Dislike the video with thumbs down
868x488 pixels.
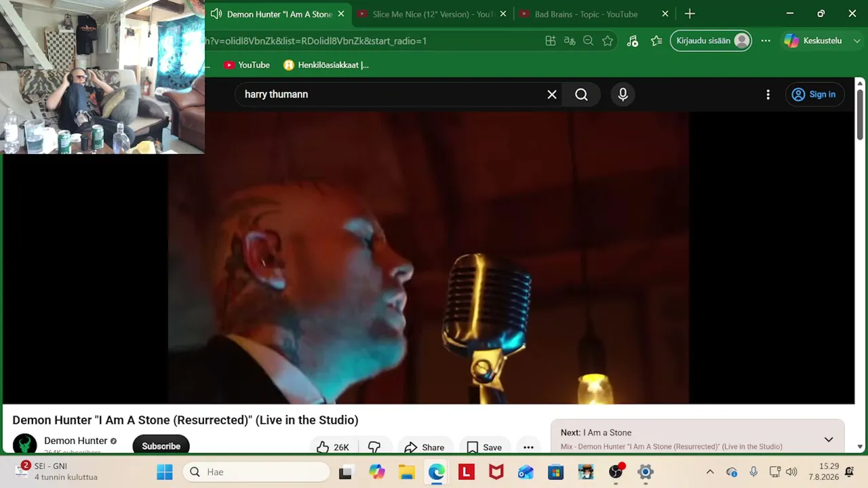tap(374, 447)
